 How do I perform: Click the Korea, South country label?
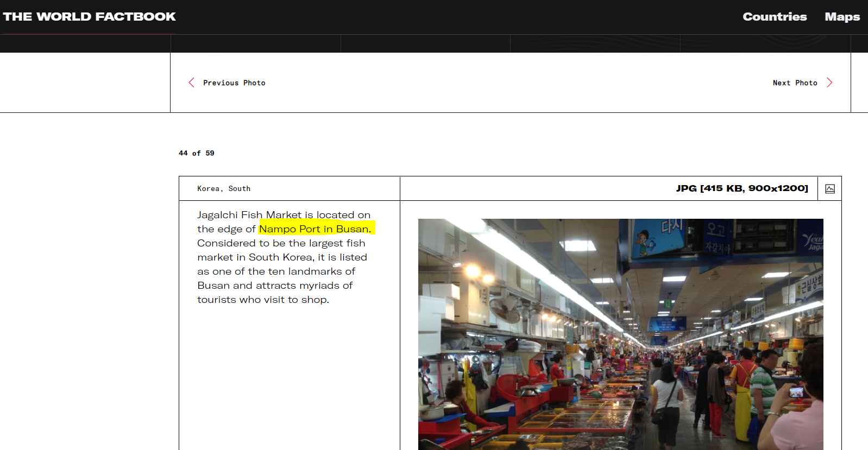click(x=224, y=189)
